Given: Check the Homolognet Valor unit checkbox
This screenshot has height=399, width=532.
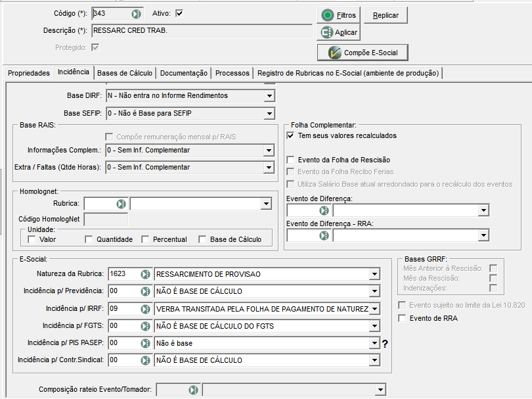Looking at the screenshot, I should 32,239.
